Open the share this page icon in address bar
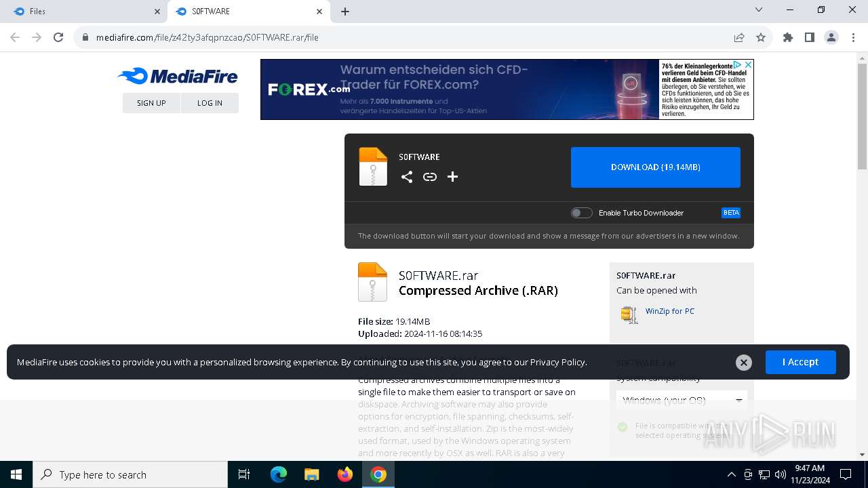Image resolution: width=868 pixels, height=488 pixels. tap(739, 37)
